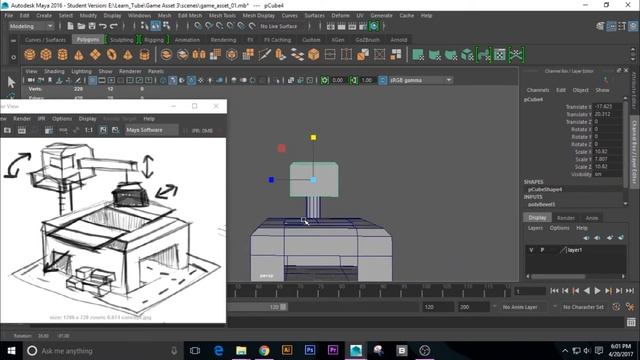This screenshot has height=360, width=640.
Task: Click play forwards button
Action: click(x=597, y=291)
